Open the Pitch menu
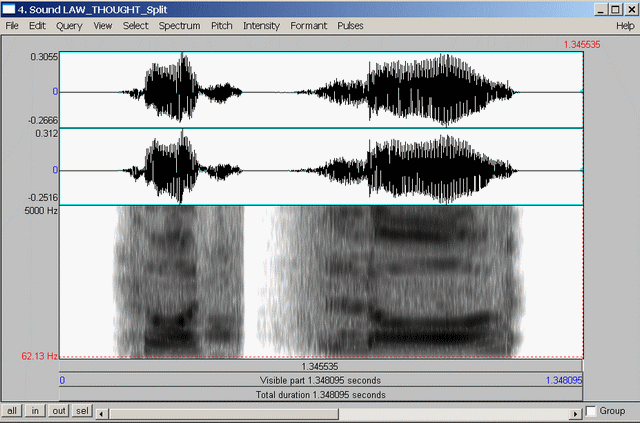 coord(221,25)
